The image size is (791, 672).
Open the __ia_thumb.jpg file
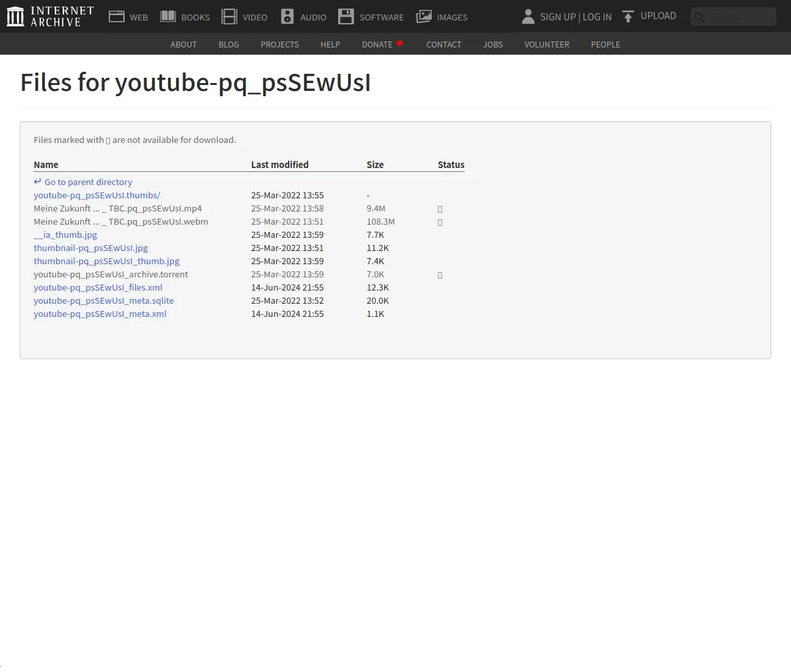coord(65,235)
